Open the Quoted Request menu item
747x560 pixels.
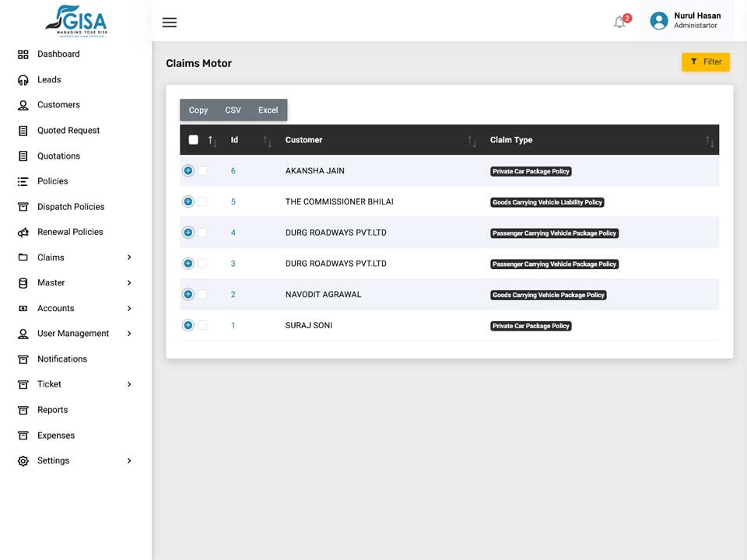pyautogui.click(x=68, y=131)
